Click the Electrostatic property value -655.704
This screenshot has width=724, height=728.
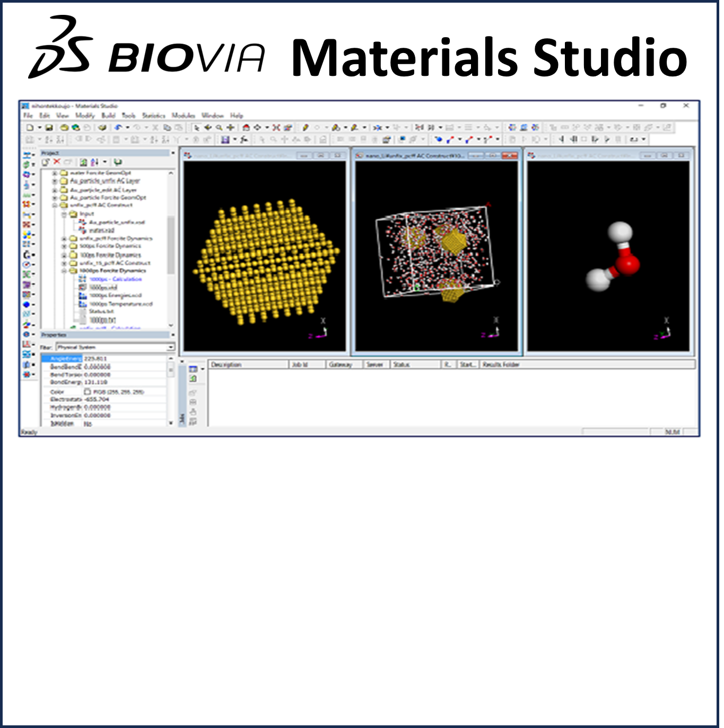(97, 400)
